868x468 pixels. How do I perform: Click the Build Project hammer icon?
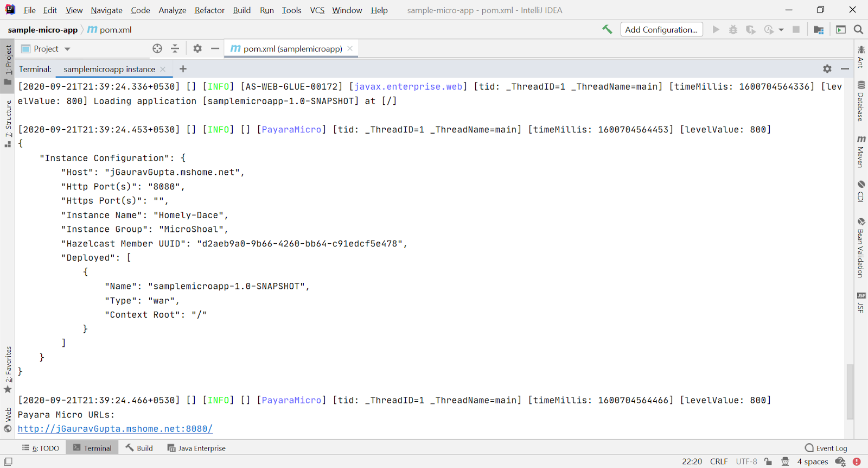point(607,29)
